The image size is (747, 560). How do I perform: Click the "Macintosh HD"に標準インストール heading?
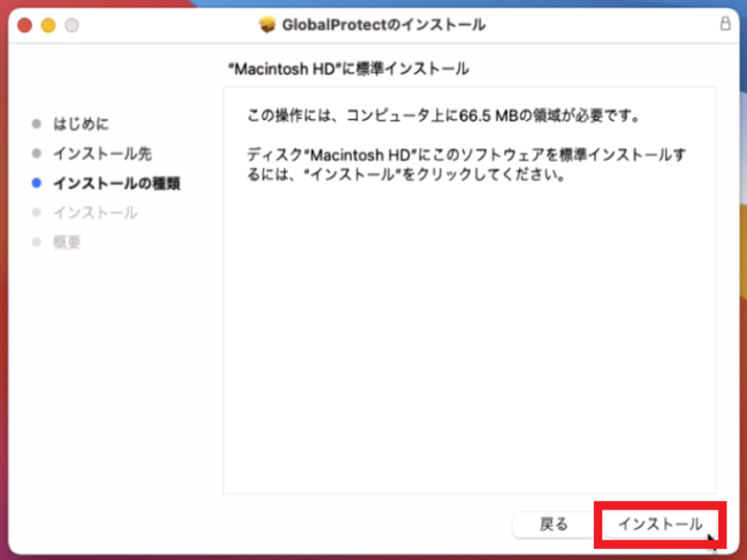348,69
